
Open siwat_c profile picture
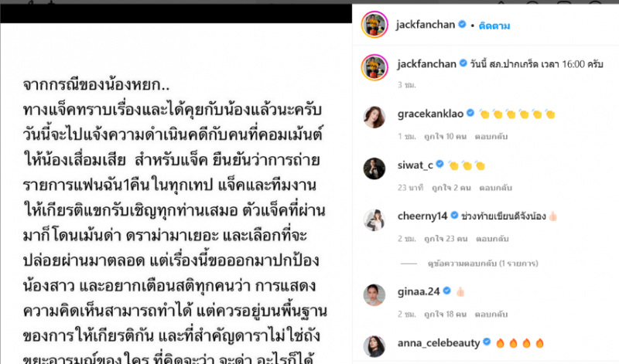point(374,168)
